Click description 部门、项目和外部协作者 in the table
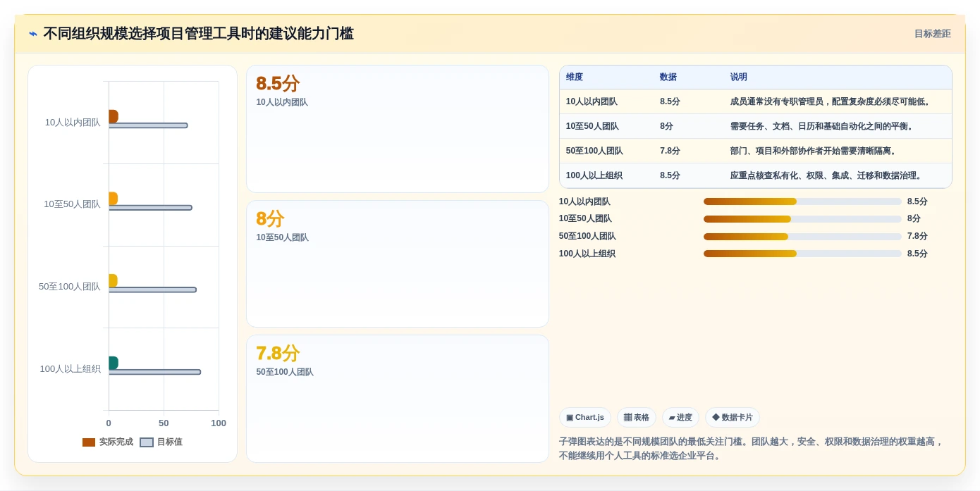 point(815,151)
